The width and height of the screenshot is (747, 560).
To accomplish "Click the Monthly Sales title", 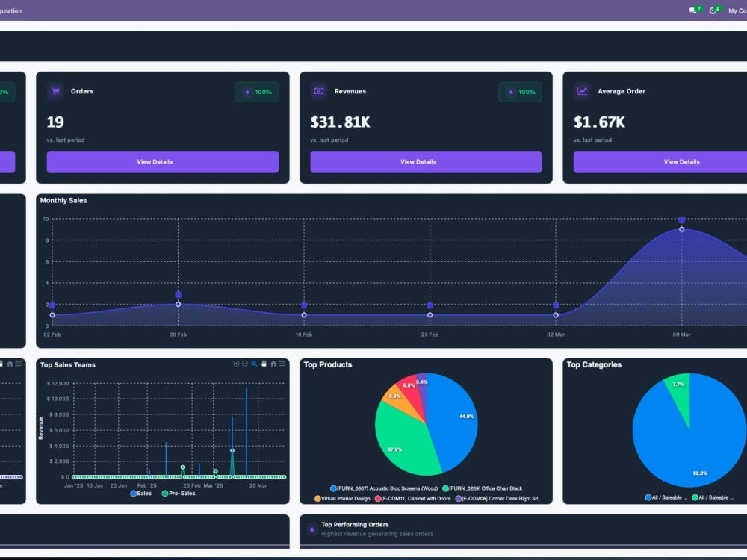I will coord(63,200).
